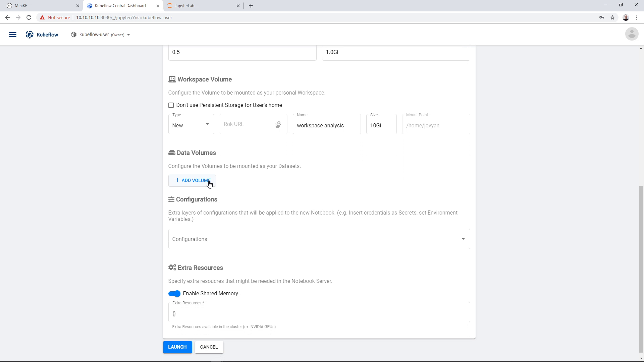Reload the current page
The image size is (644, 362).
click(29, 17)
